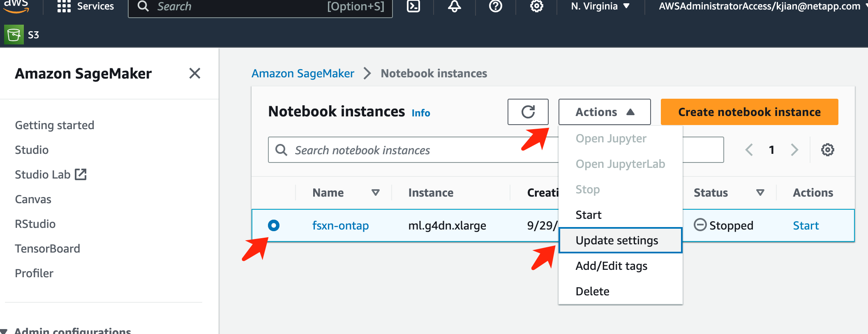The image size is (868, 334).
Task: Open the fsxn-ontap notebook link
Action: (x=340, y=225)
